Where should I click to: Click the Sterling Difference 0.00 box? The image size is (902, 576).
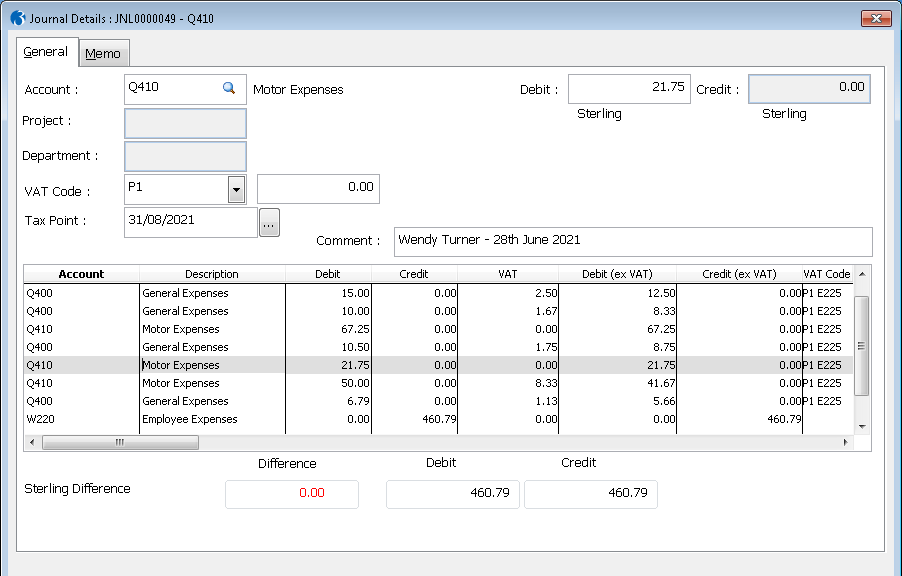point(292,494)
